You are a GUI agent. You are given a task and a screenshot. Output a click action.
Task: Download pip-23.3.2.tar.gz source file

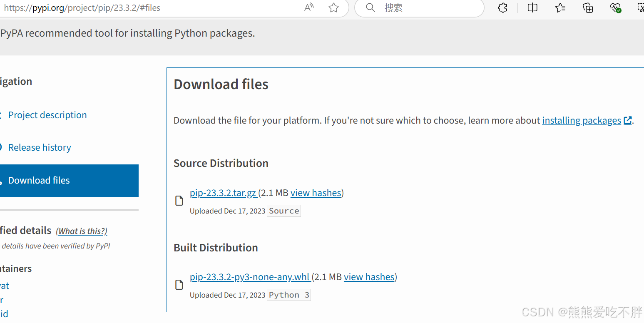point(223,193)
